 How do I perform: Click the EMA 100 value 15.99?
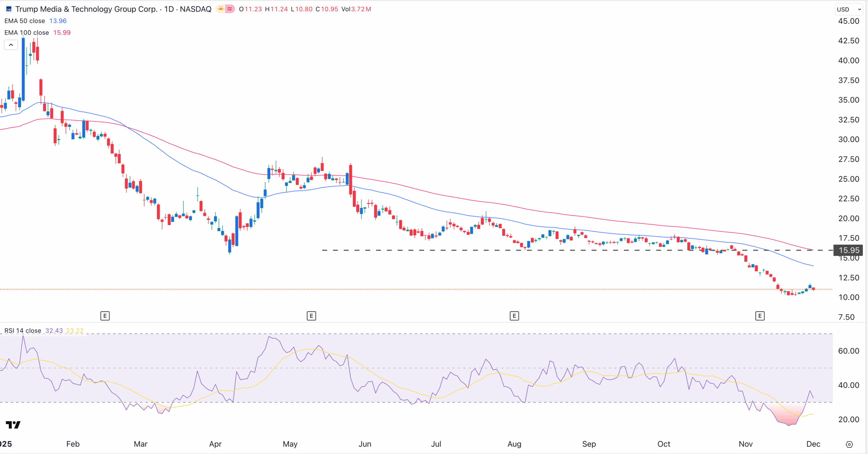pos(62,33)
